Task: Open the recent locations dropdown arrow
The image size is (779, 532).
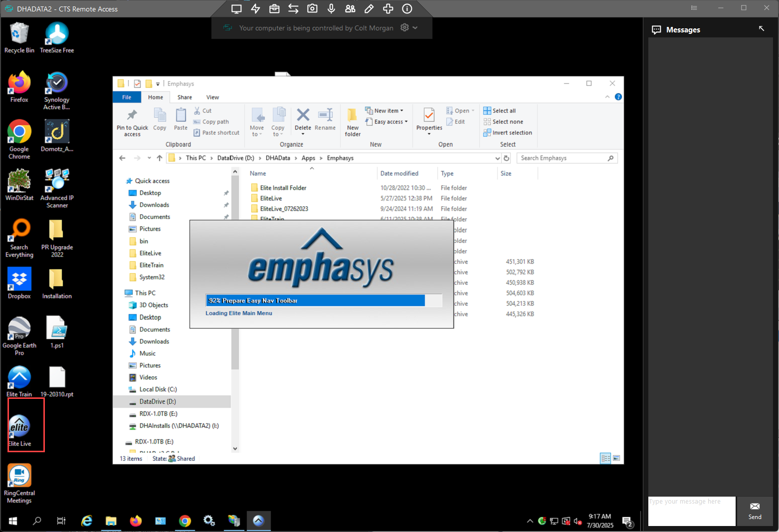Action: click(x=149, y=158)
